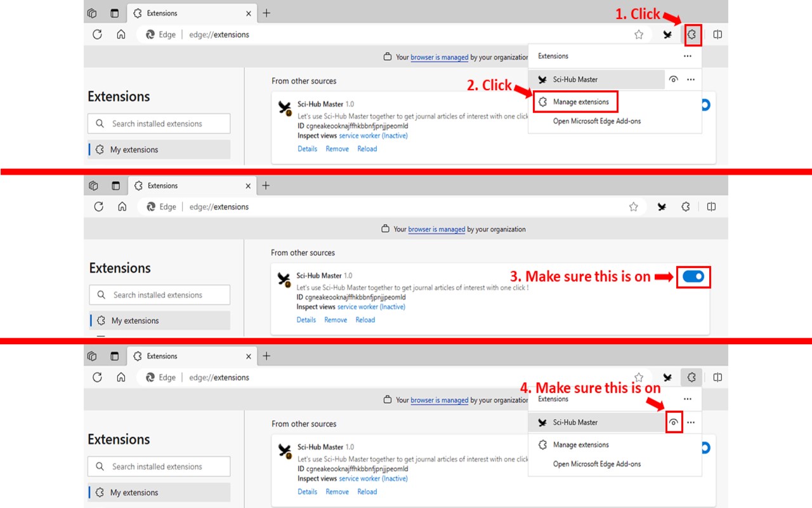Reload page using middle panel refresh icon
Viewport: 812px width, 508px height.
point(98,206)
